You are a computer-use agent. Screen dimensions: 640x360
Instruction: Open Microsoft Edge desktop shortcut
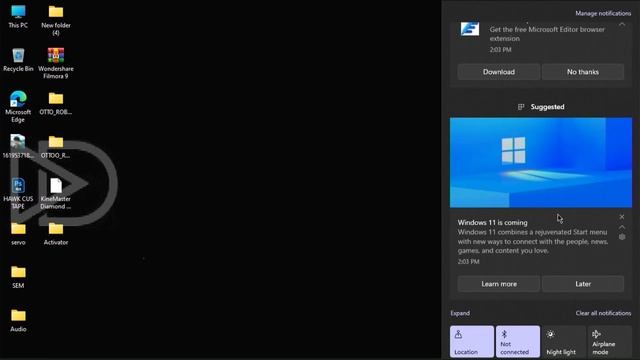tap(18, 107)
